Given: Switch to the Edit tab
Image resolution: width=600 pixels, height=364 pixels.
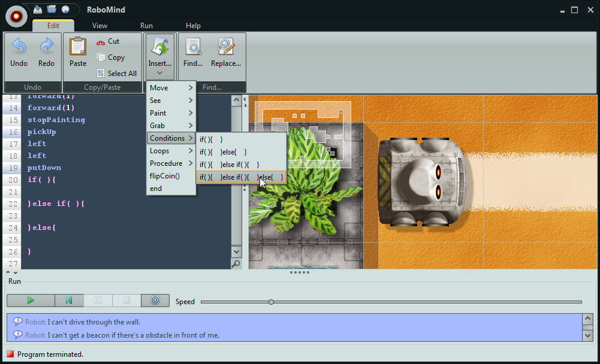Looking at the screenshot, I should tap(53, 26).
